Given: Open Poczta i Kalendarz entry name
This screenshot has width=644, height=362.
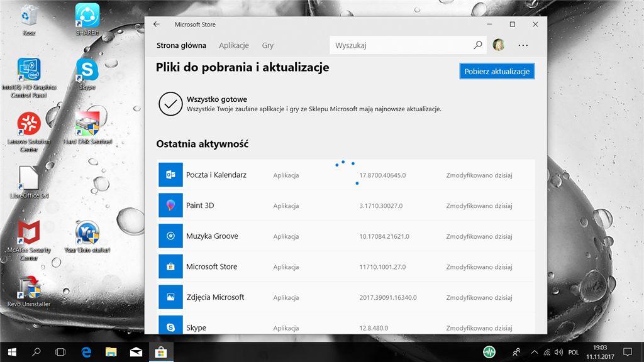Looking at the screenshot, I should [216, 175].
